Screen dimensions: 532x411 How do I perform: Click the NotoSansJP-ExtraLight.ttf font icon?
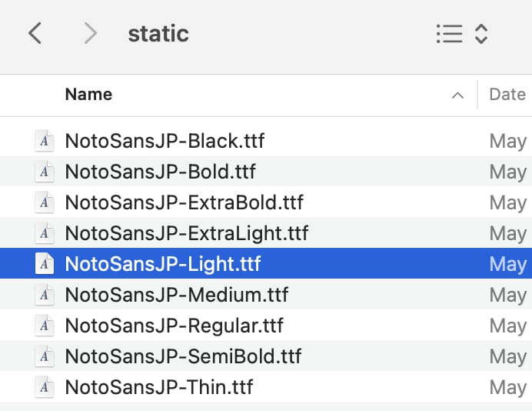click(45, 233)
